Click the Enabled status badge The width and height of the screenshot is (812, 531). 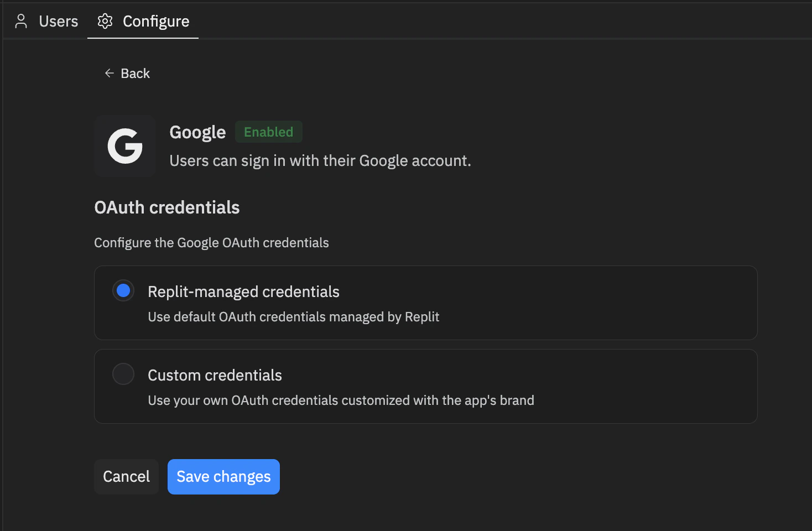tap(269, 132)
